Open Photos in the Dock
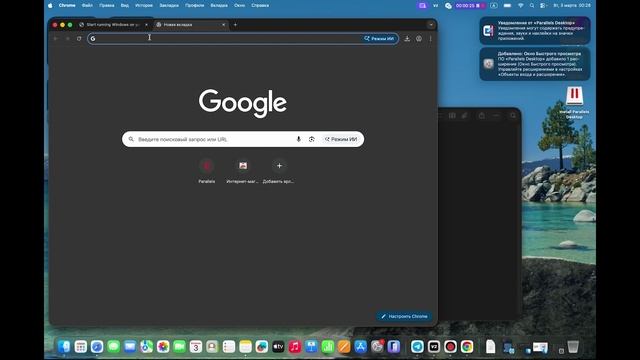This screenshot has height=360, width=640. pos(163,347)
